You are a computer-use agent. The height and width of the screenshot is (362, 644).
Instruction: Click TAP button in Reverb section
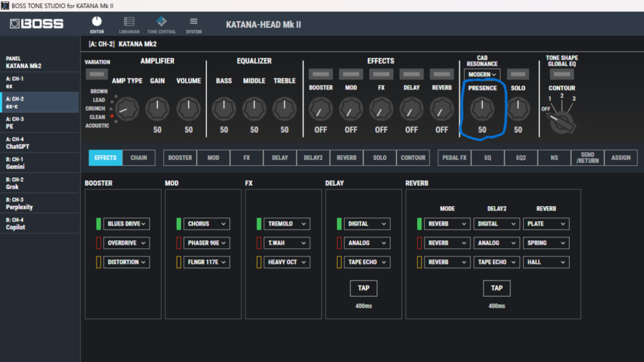coord(497,288)
